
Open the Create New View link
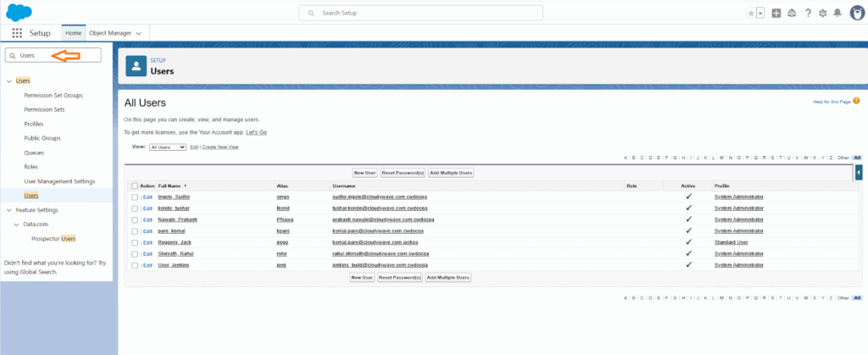(x=220, y=147)
